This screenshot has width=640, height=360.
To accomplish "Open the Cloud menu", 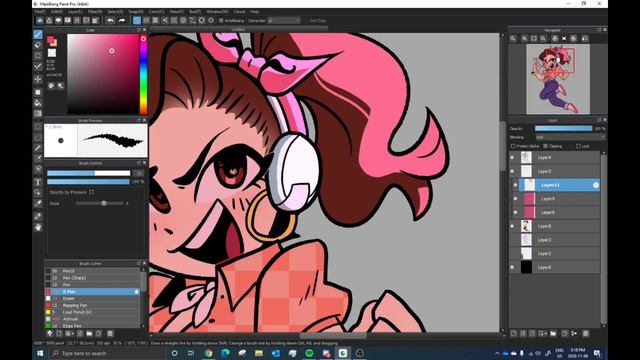I will pyautogui.click(x=239, y=12).
